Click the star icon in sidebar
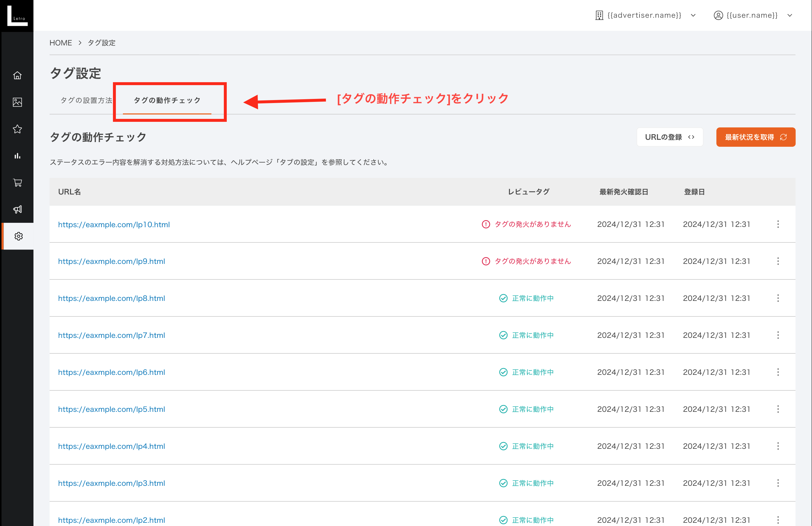The width and height of the screenshot is (812, 526). [x=17, y=129]
